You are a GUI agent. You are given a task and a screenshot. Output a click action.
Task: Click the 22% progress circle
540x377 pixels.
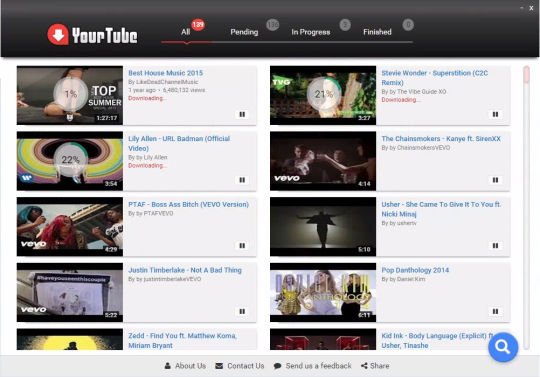click(71, 160)
